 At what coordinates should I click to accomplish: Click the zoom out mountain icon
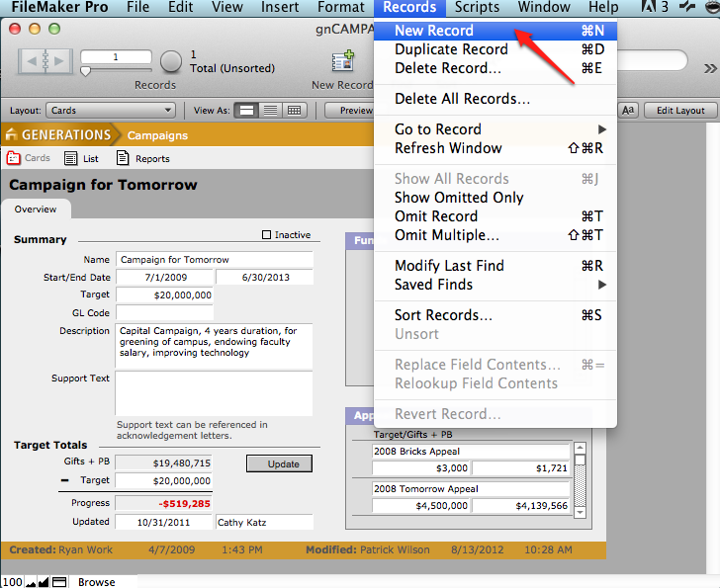(x=32, y=582)
